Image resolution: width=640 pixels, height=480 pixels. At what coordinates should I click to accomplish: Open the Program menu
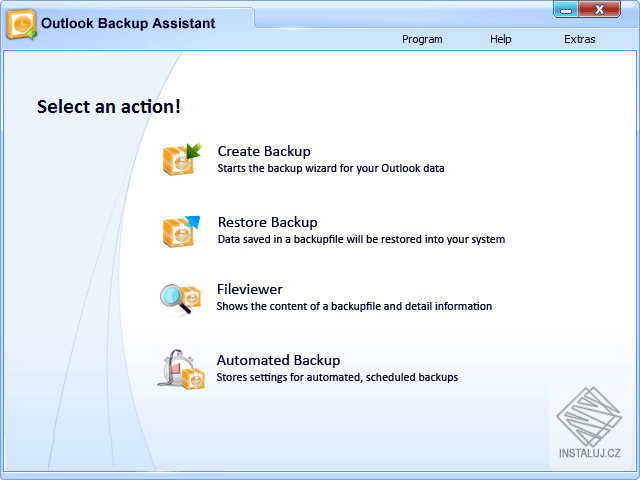(422, 39)
